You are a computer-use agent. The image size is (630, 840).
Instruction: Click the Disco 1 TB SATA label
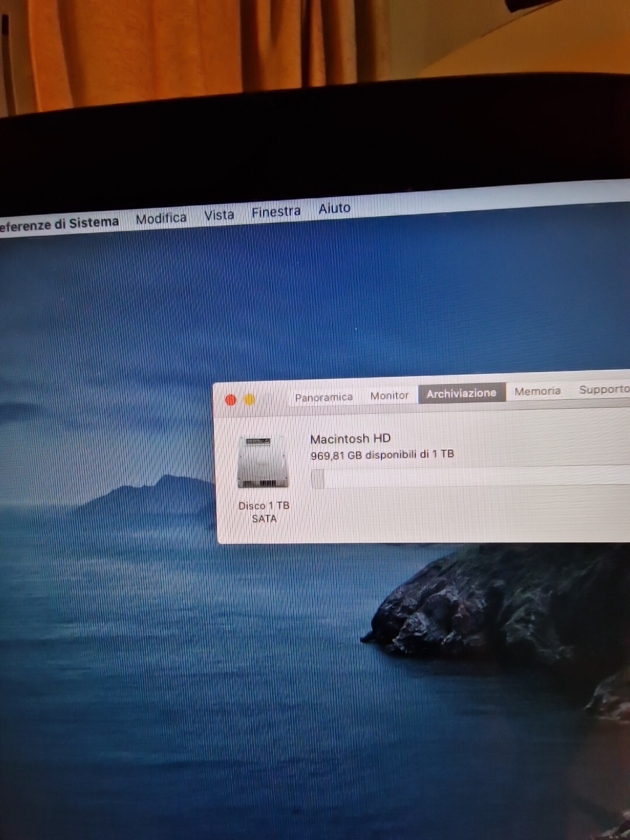(x=264, y=512)
